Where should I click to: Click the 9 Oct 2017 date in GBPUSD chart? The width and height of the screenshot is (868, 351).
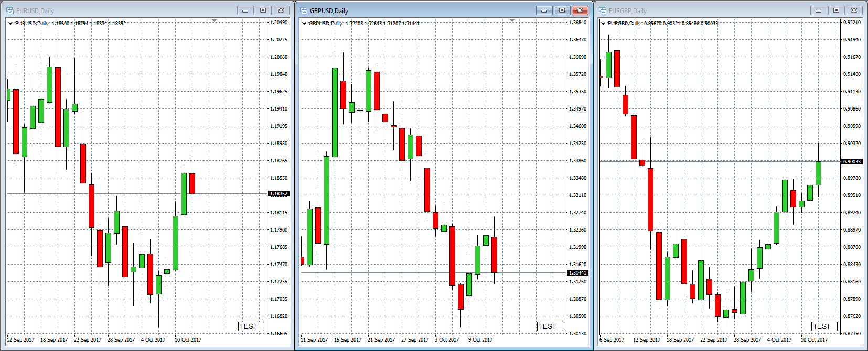coord(480,340)
